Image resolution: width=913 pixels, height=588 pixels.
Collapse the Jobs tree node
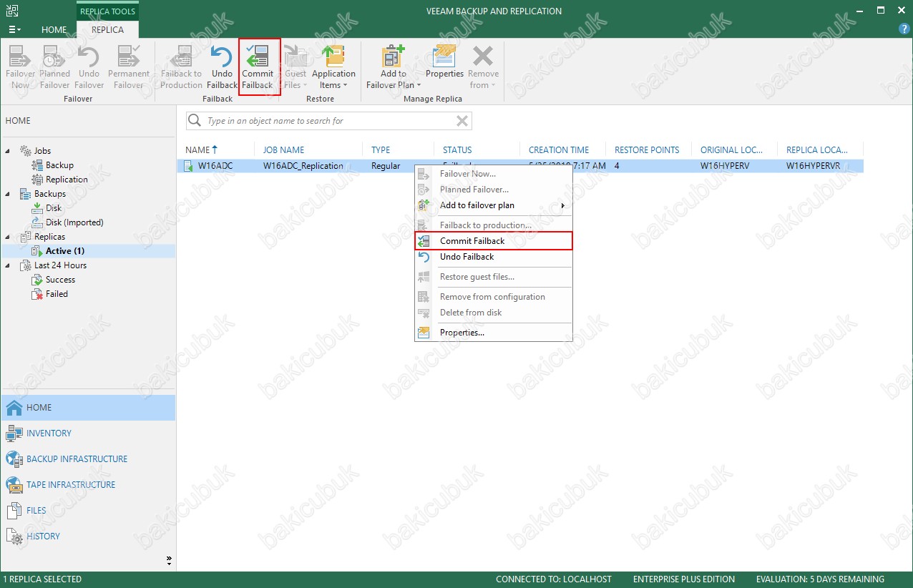[9, 151]
